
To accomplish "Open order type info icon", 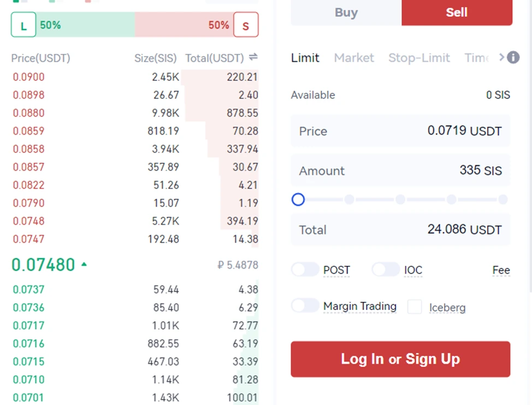I will click(513, 57).
